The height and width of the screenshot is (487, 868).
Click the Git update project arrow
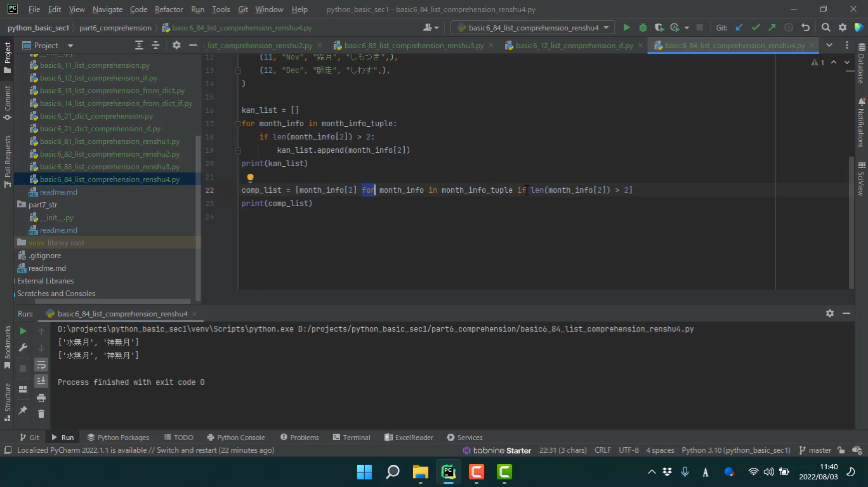tap(739, 28)
